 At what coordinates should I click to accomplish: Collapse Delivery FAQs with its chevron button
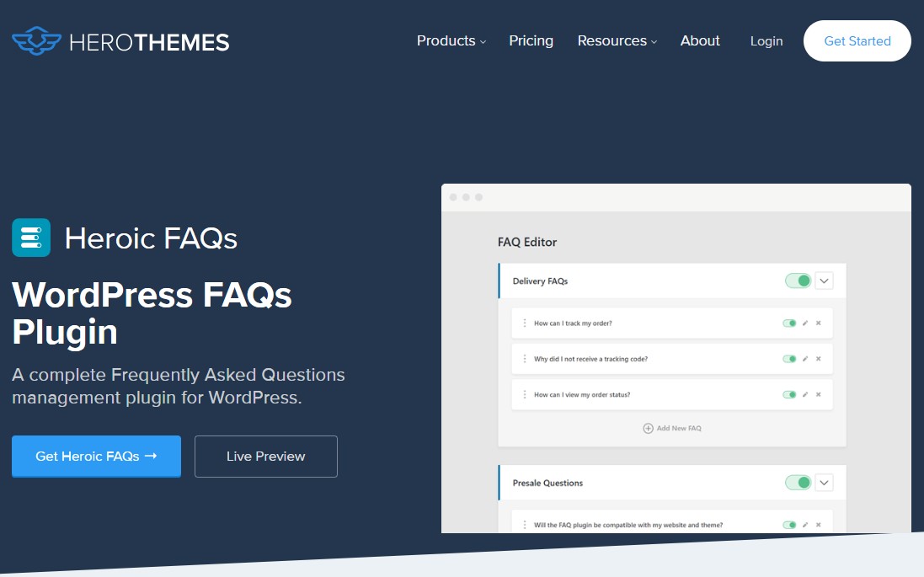tap(824, 281)
